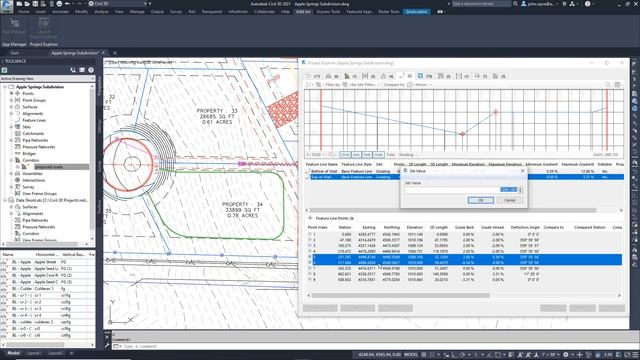Toggle the Axis button in profile view
Image resolution: width=640 pixels, height=360 pixels.
356,155
